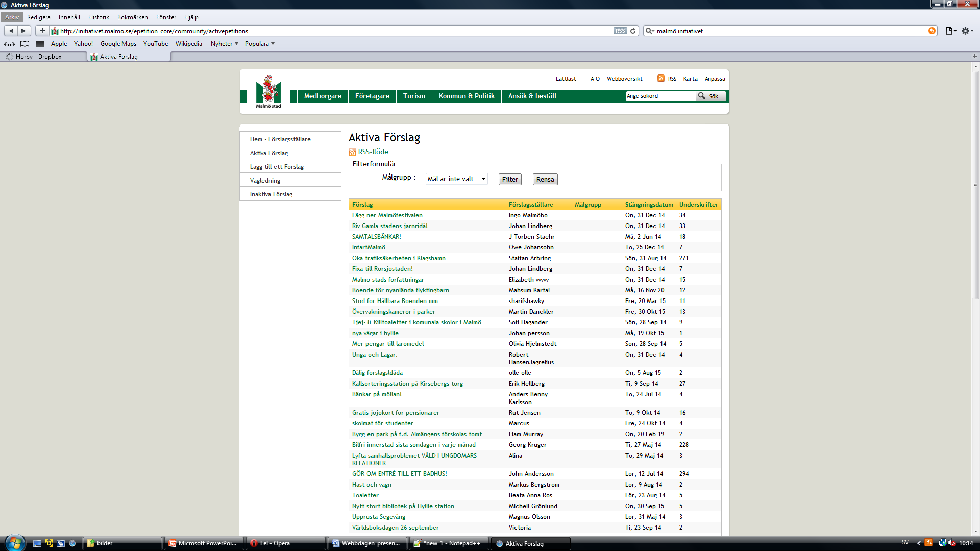The width and height of the screenshot is (980, 551).
Task: Sort by Stängningsdatum column header
Action: click(649, 205)
